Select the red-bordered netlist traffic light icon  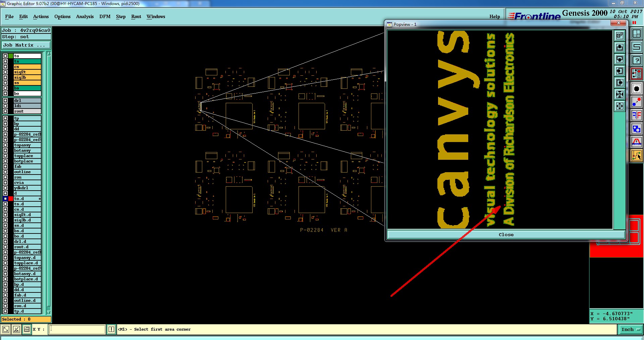(637, 74)
